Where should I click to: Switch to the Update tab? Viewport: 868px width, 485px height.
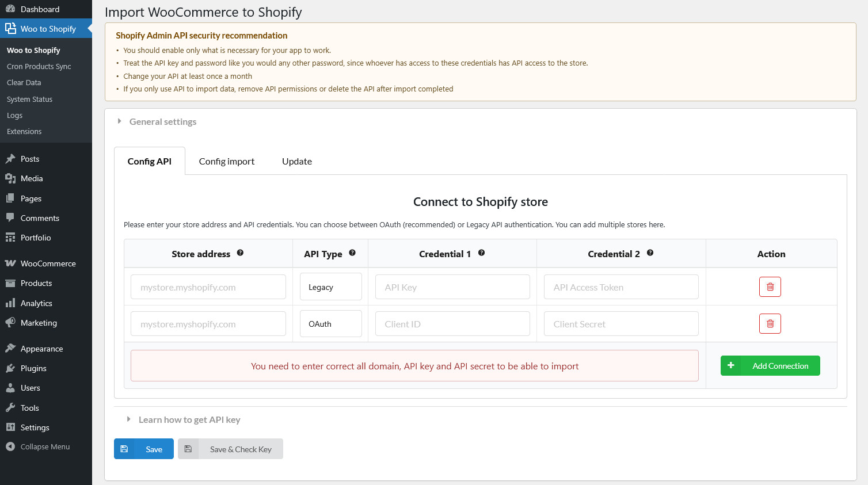[296, 162]
